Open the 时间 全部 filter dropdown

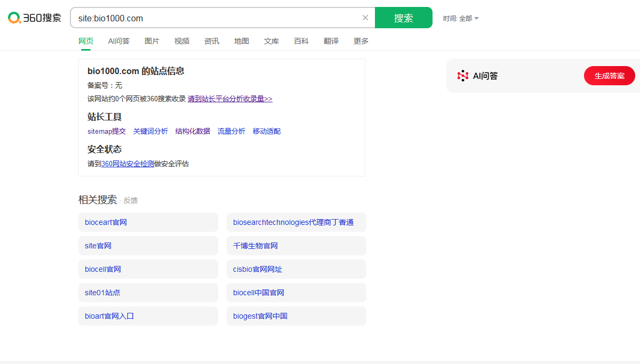coord(461,19)
